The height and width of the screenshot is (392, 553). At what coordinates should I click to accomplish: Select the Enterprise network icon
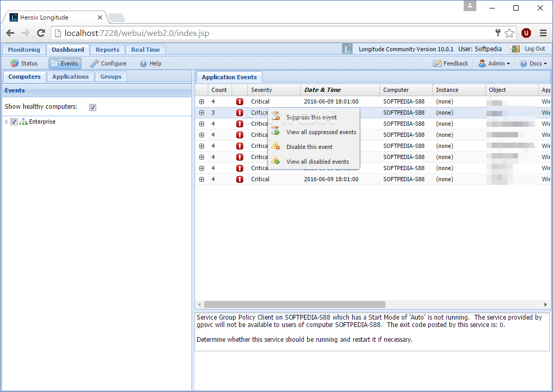(23, 122)
